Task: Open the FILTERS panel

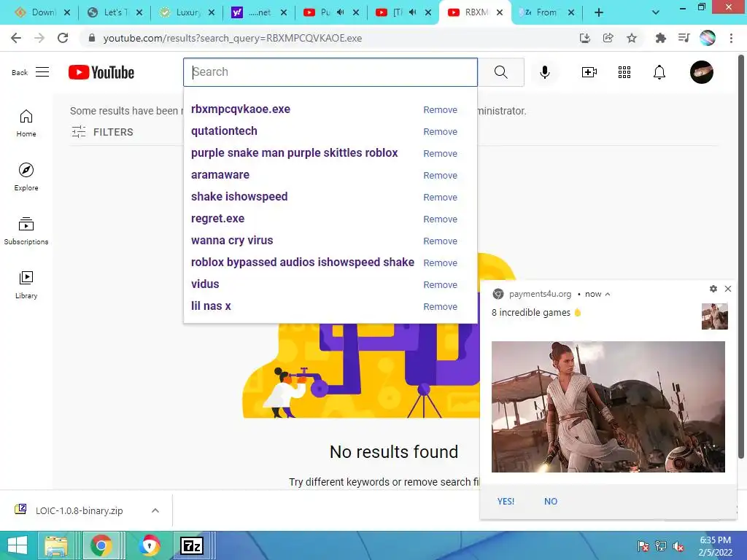Action: point(102,132)
